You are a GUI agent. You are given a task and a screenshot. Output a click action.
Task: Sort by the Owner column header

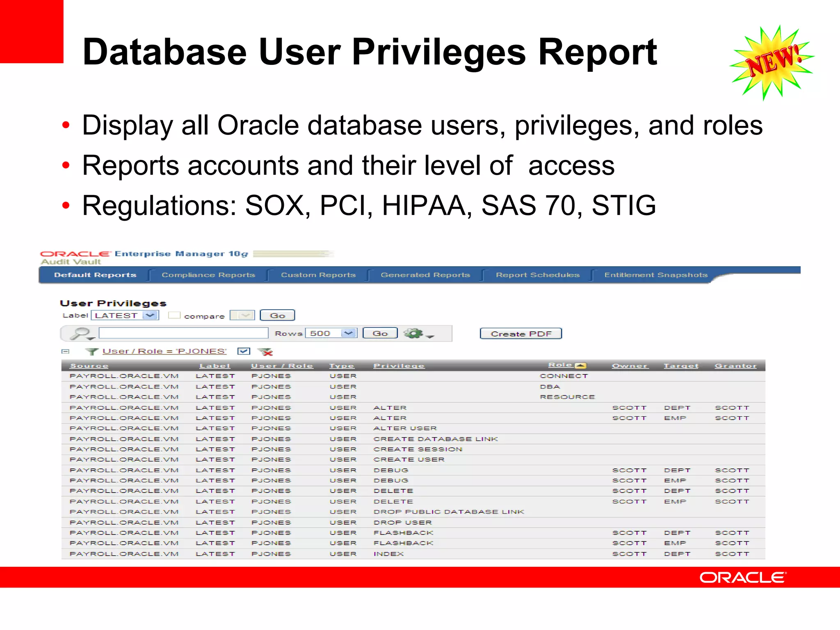pyautogui.click(x=630, y=365)
